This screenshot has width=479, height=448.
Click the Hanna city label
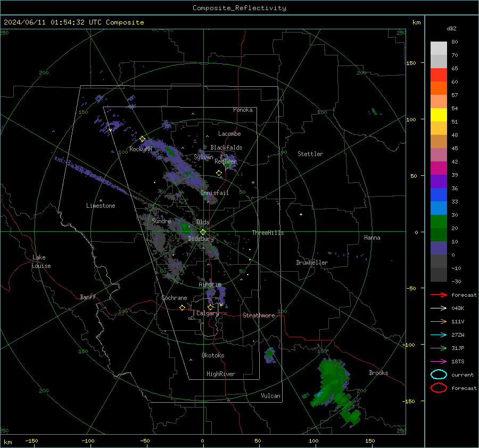[372, 238]
